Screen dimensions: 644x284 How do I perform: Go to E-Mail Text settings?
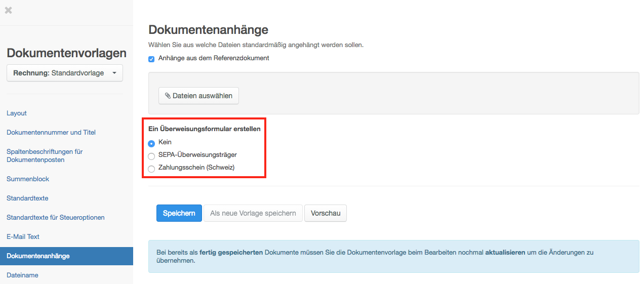tap(23, 236)
